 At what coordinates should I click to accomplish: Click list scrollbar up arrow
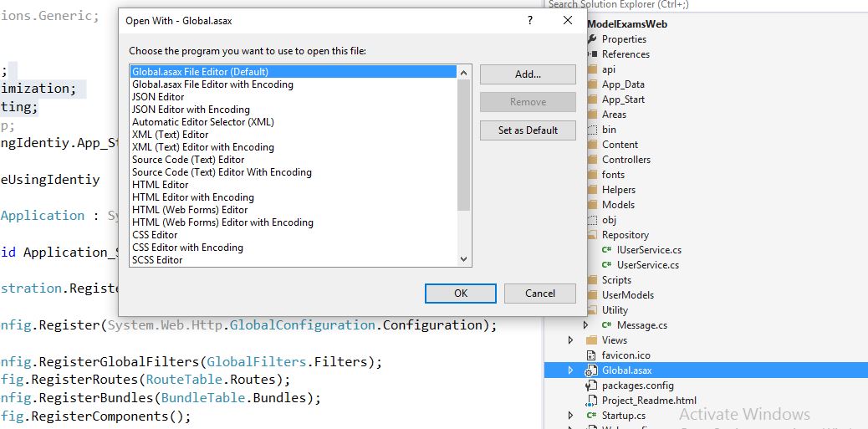click(464, 73)
